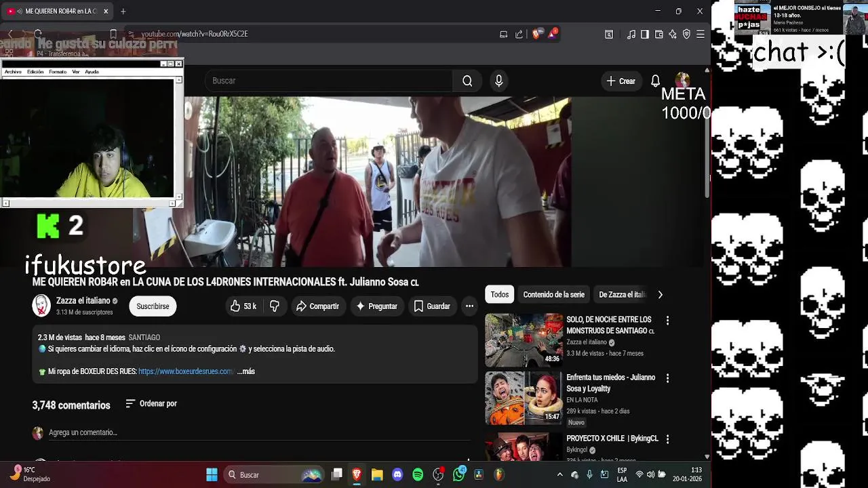Click the install app icon in address bar
Screen dimensions: 868x488
[x=503, y=34]
